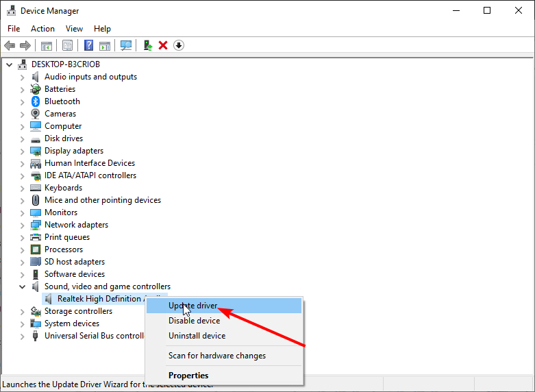Select the Network adapters label

(76, 225)
